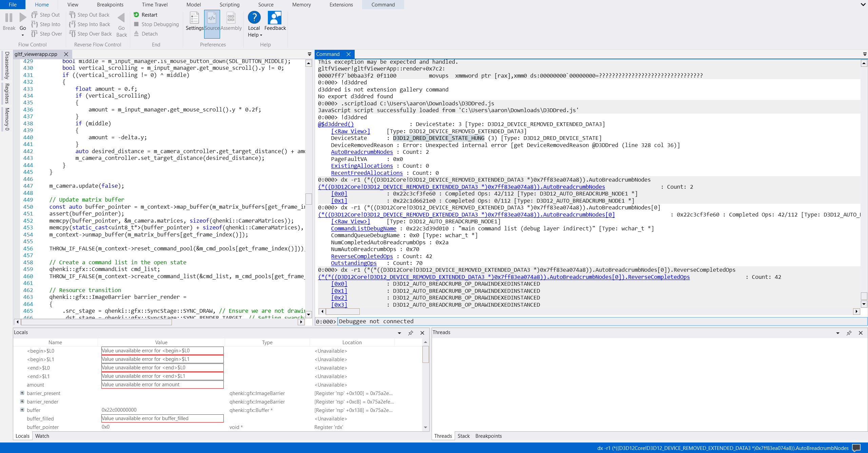The height and width of the screenshot is (453, 868).
Task: Open the Go button dropdown arrow
Action: pos(23,35)
